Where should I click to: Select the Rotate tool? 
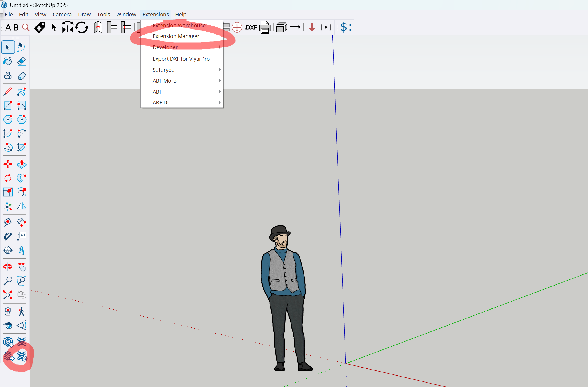8,178
